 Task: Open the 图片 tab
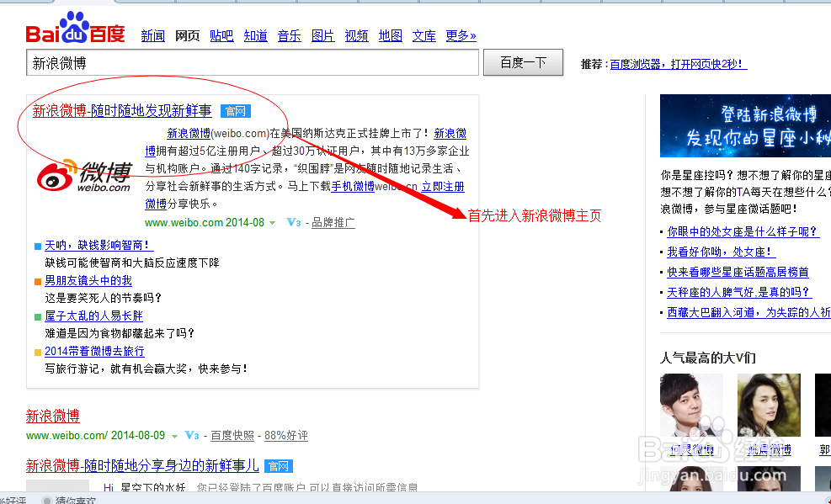point(322,36)
